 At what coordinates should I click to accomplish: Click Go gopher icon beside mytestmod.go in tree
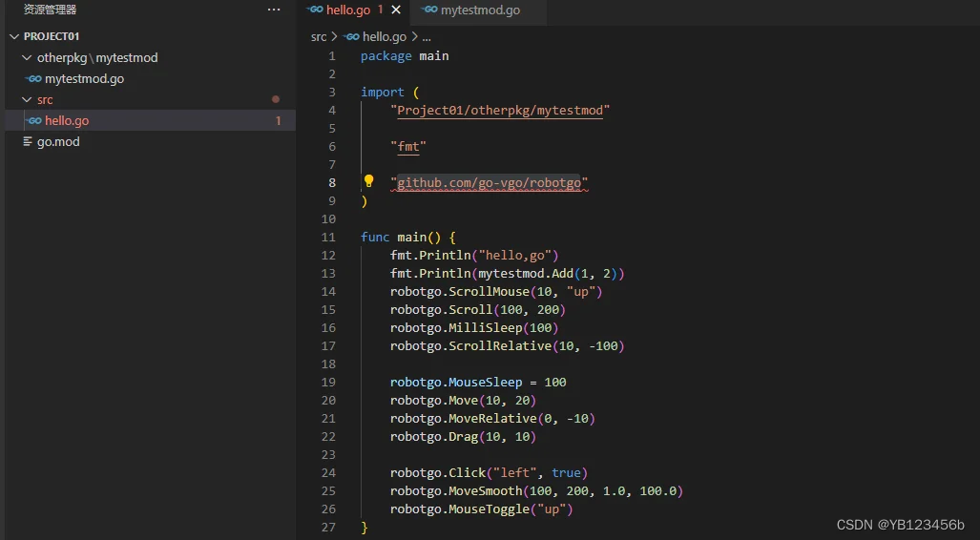point(33,79)
